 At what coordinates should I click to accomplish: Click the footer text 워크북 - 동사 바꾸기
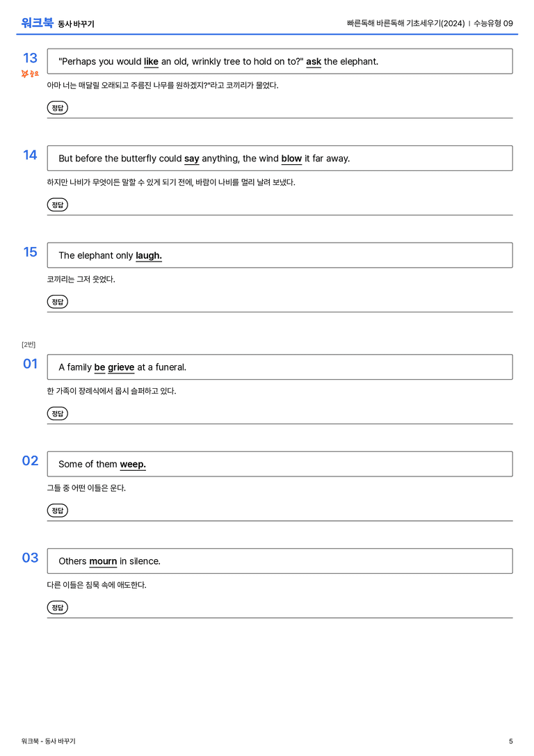pos(48,741)
